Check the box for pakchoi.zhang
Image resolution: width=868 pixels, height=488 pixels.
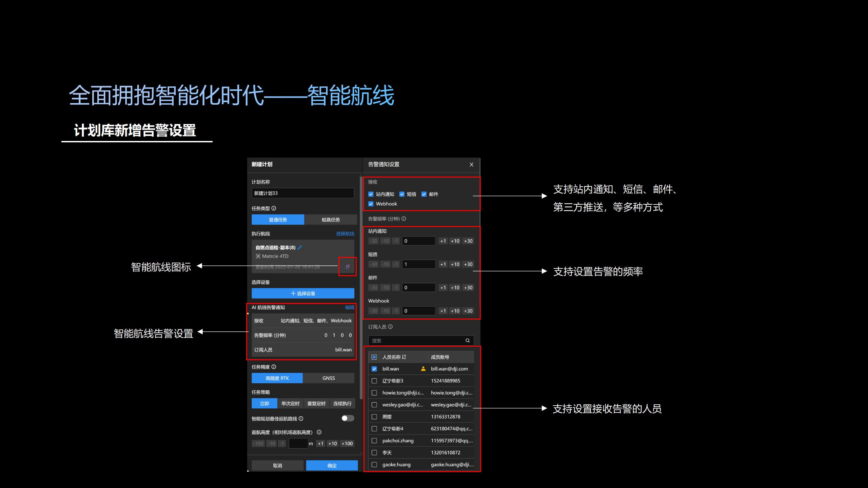coord(374,441)
